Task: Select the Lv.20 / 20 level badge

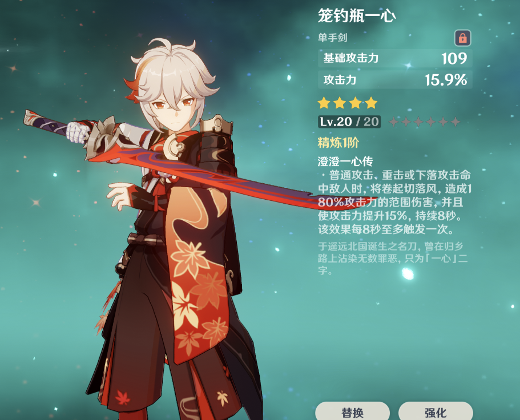Action: click(349, 122)
